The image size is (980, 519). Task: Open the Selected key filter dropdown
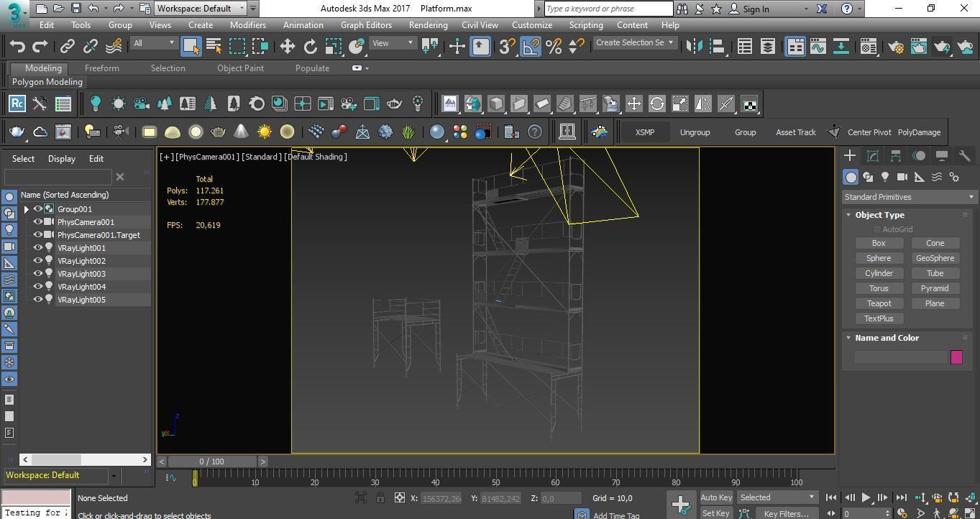[777, 497]
